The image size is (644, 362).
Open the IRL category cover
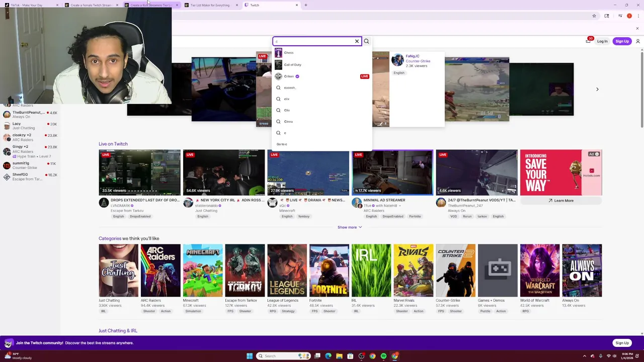[x=371, y=270]
